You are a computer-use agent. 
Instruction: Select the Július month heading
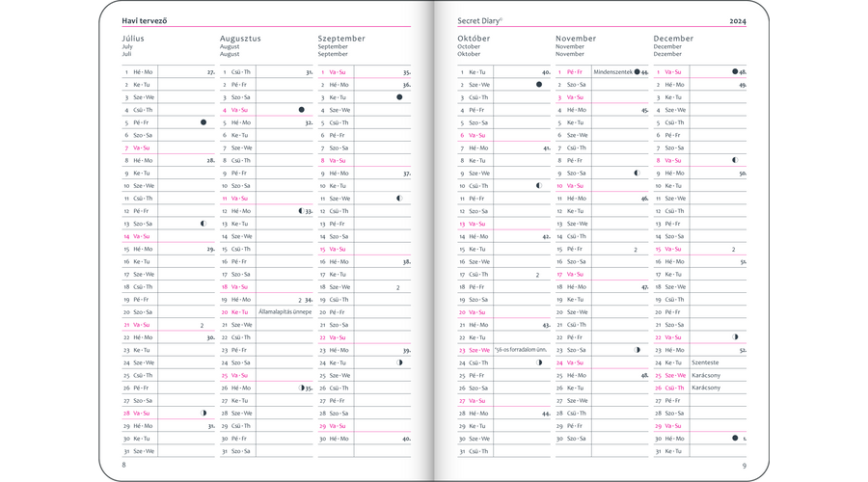[136, 39]
